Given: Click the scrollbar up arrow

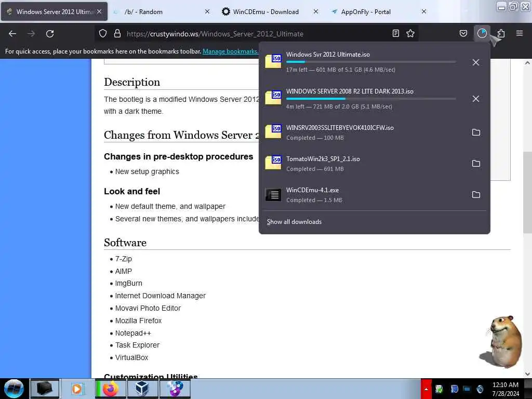Looking at the screenshot, I should pos(527,63).
